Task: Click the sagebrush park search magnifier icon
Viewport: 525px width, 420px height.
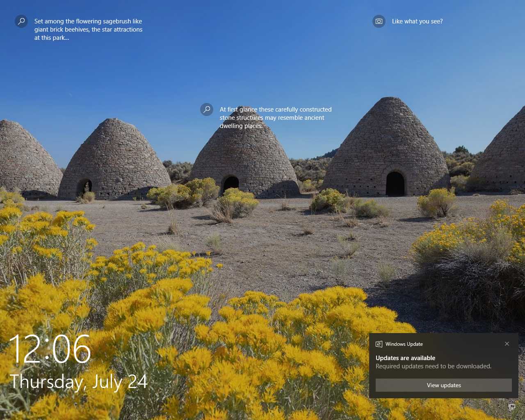Action: click(21, 21)
